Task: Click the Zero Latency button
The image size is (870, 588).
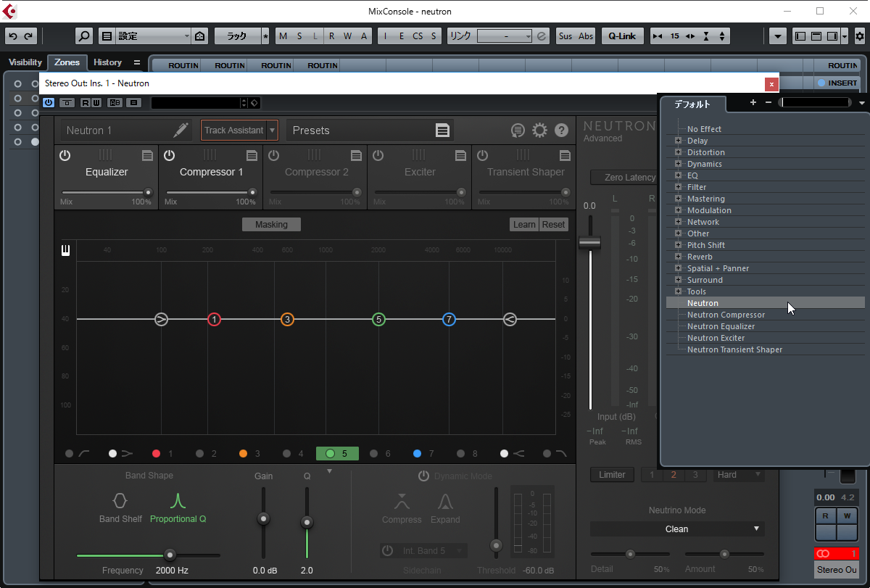Action: click(623, 178)
